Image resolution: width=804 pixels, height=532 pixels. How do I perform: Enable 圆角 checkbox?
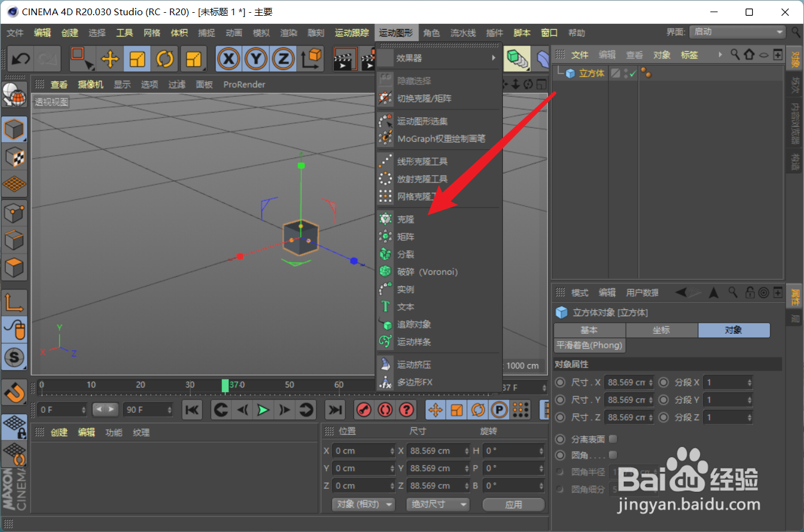tap(613, 455)
